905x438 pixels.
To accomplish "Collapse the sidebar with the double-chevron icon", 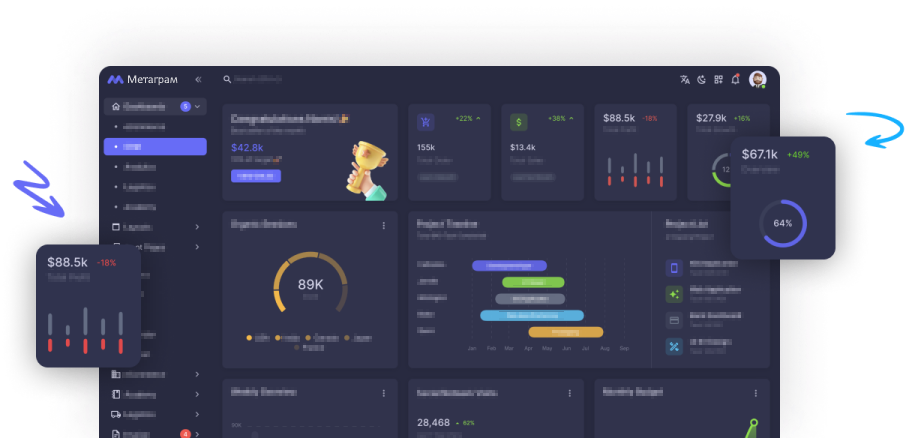I will (198, 79).
